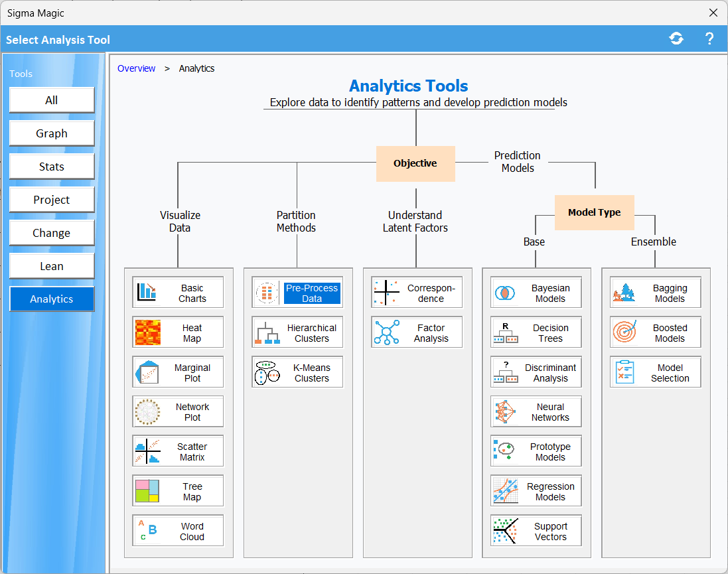
Task: Open the Scatter Matrix tool
Action: pyautogui.click(x=178, y=451)
